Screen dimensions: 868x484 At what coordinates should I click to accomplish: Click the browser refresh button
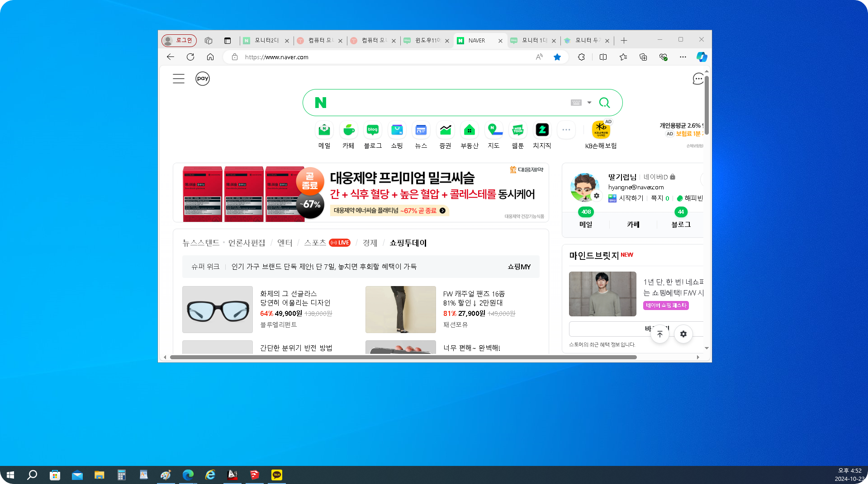tap(190, 57)
